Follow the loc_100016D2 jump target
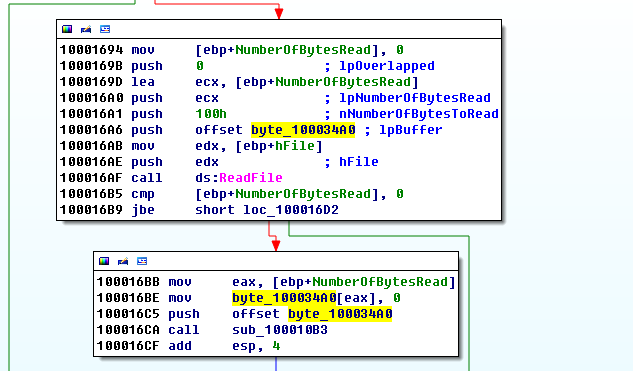The height and width of the screenshot is (371, 633). [x=291, y=210]
